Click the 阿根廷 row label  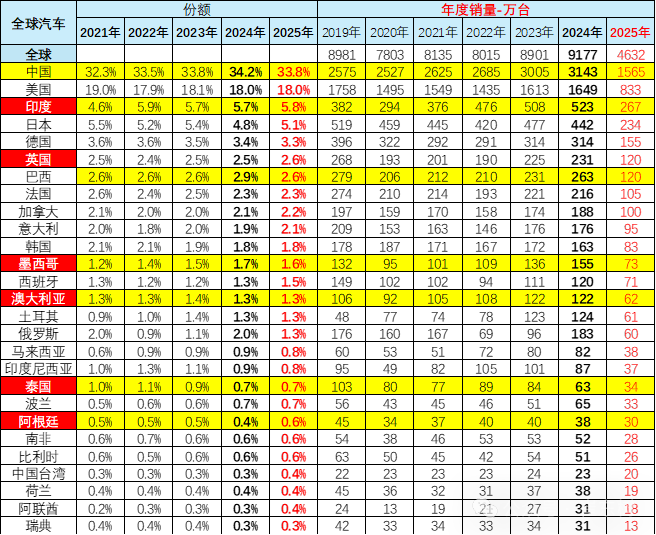(39, 420)
